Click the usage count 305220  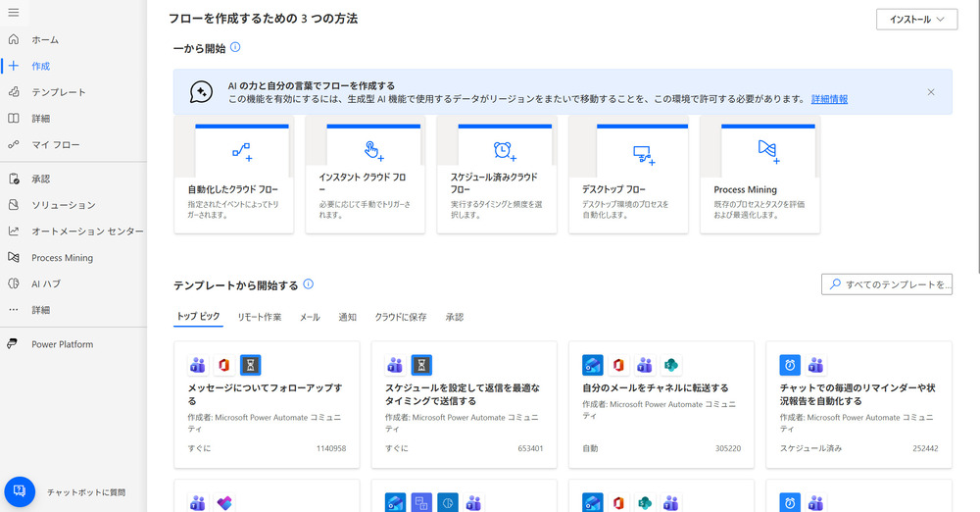pos(728,448)
